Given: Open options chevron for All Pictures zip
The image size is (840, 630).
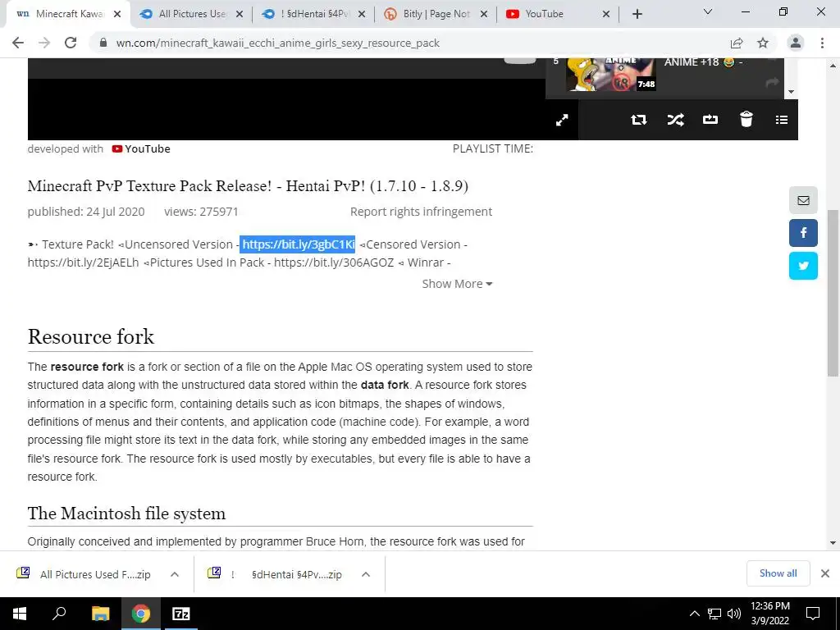Looking at the screenshot, I should [175, 574].
